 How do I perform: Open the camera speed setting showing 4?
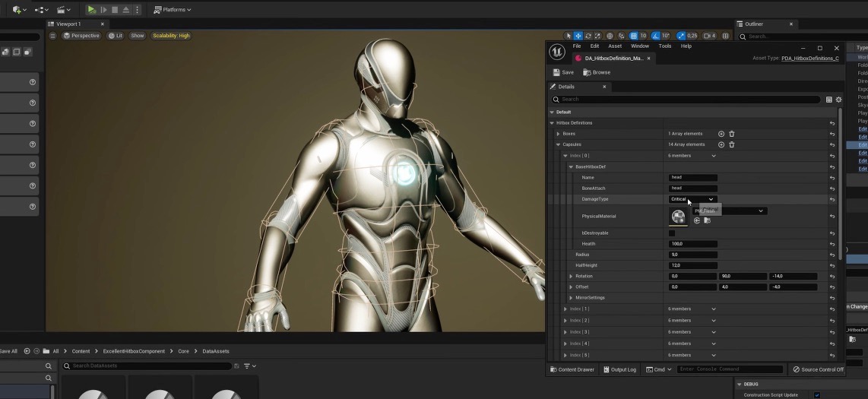click(709, 36)
